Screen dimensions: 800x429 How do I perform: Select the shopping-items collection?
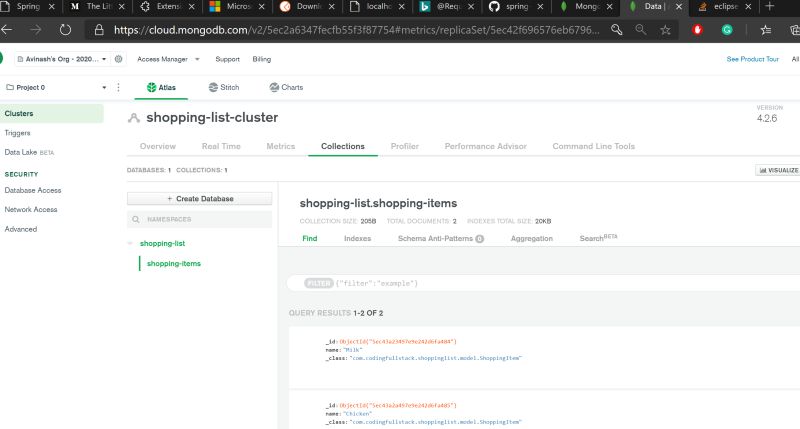173,263
